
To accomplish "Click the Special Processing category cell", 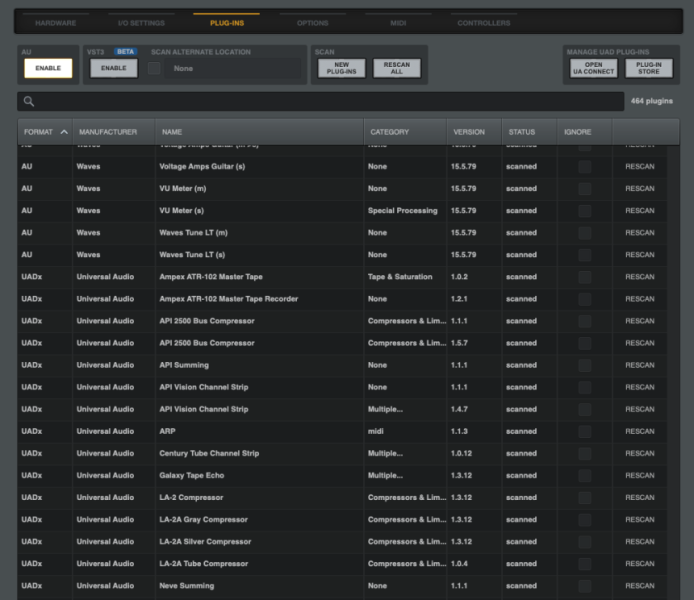I will [402, 211].
